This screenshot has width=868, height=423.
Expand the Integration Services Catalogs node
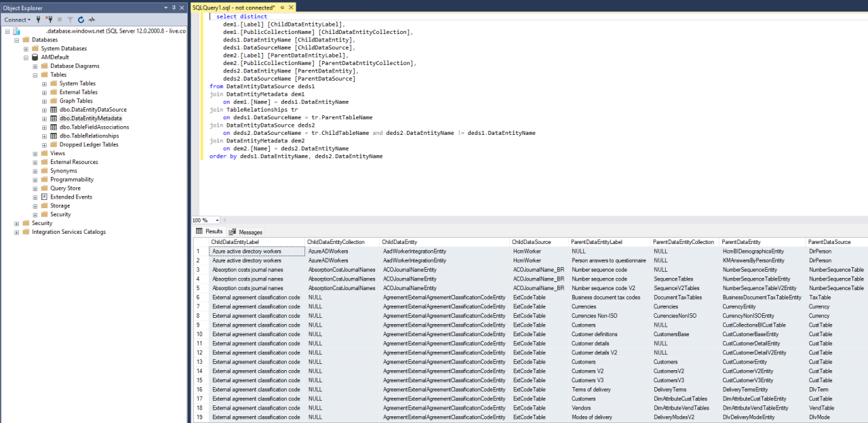point(16,232)
